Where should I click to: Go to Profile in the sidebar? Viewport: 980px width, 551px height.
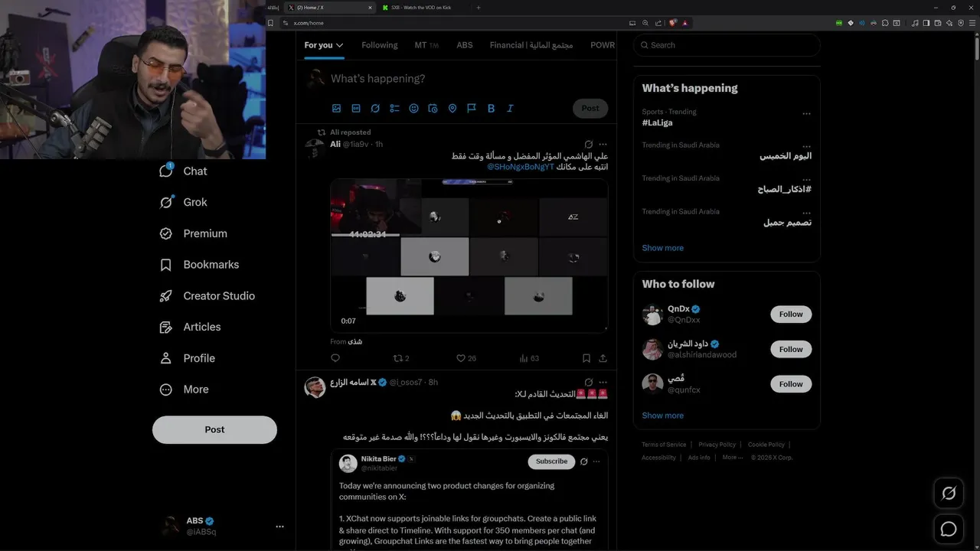(187, 358)
